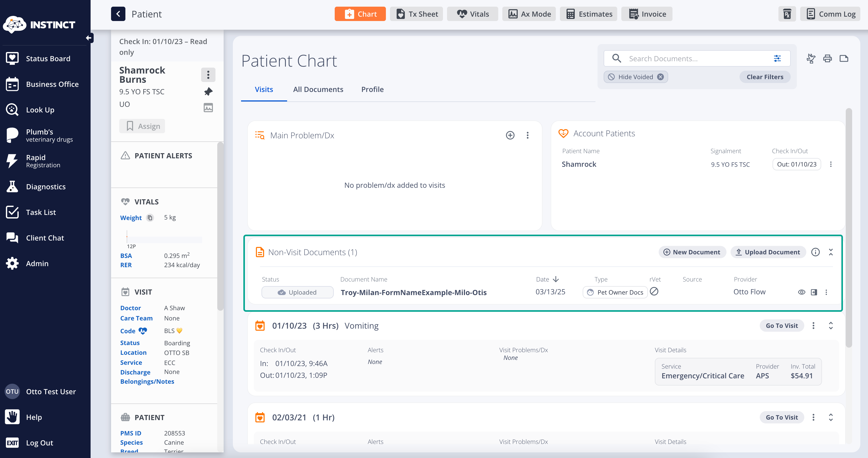Click the Out: 01/10/23 check-out button
868x458 pixels.
point(797,164)
